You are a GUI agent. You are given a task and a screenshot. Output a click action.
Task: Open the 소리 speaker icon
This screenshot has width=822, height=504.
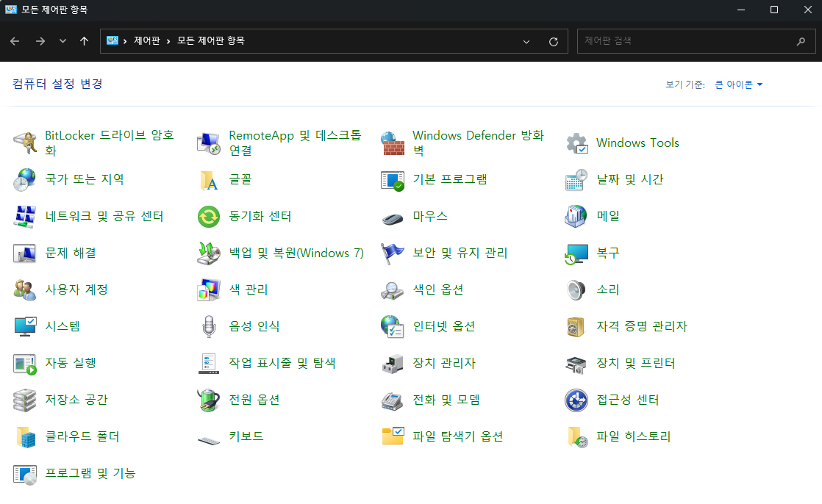(576, 289)
